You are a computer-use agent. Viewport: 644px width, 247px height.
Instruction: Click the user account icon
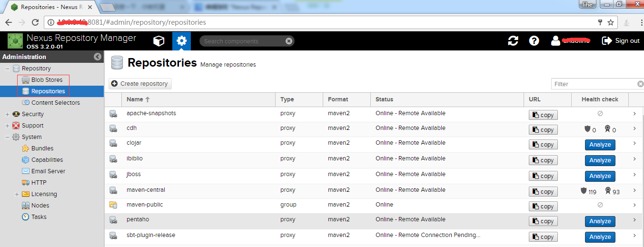[x=555, y=41]
